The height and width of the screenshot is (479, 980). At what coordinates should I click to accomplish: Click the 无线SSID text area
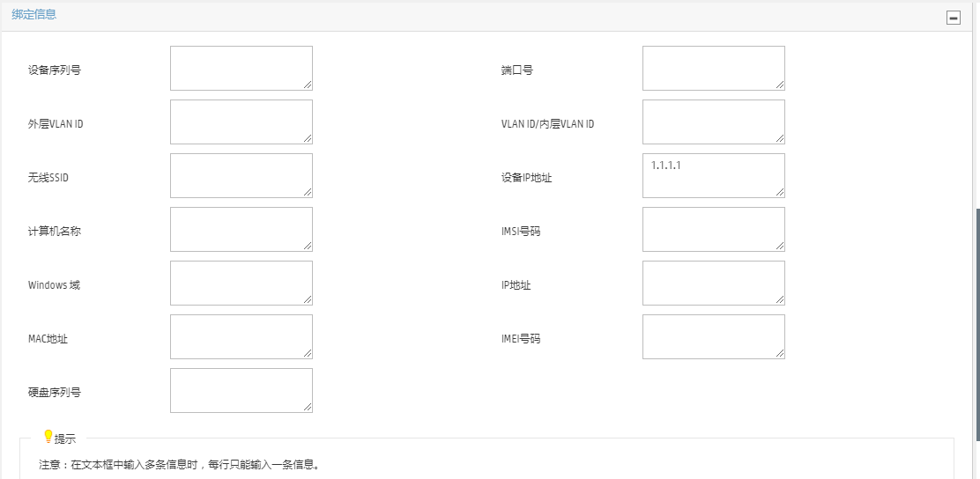pyautogui.click(x=241, y=175)
